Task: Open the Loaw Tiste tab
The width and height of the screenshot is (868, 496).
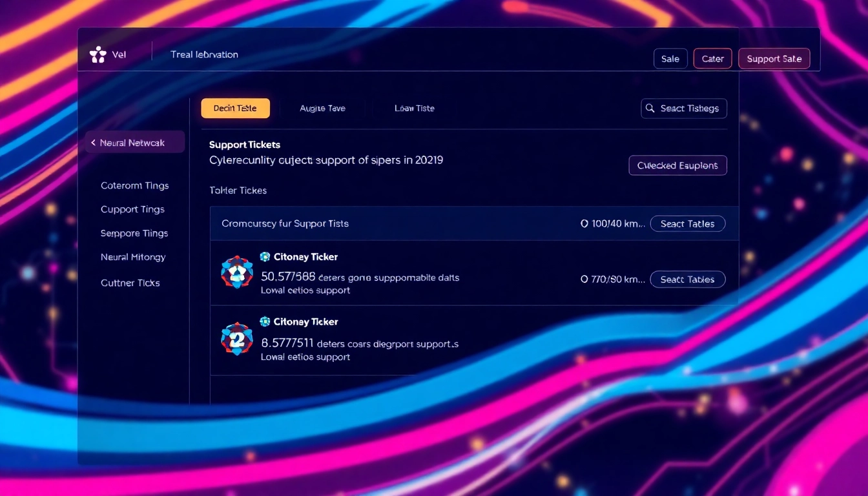Action: point(414,108)
